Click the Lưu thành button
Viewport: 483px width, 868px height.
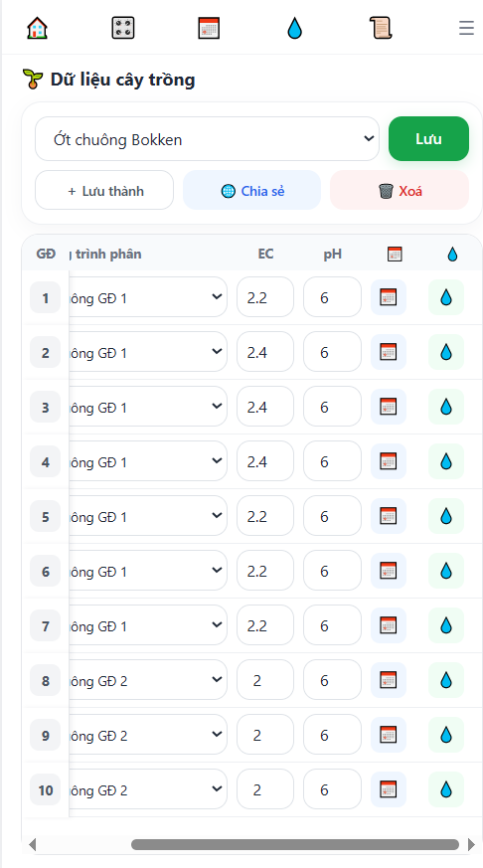pos(104,191)
